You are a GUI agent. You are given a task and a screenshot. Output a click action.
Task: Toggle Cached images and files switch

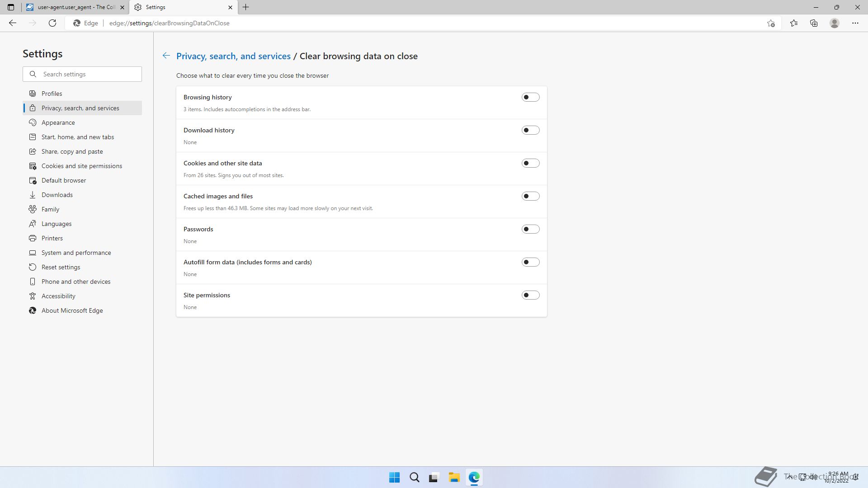[x=530, y=196]
